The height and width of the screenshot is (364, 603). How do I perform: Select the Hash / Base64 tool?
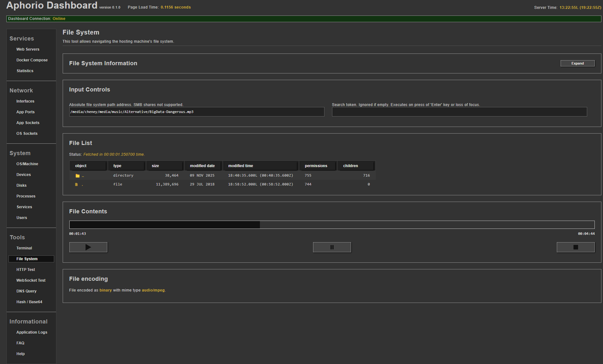(x=29, y=302)
